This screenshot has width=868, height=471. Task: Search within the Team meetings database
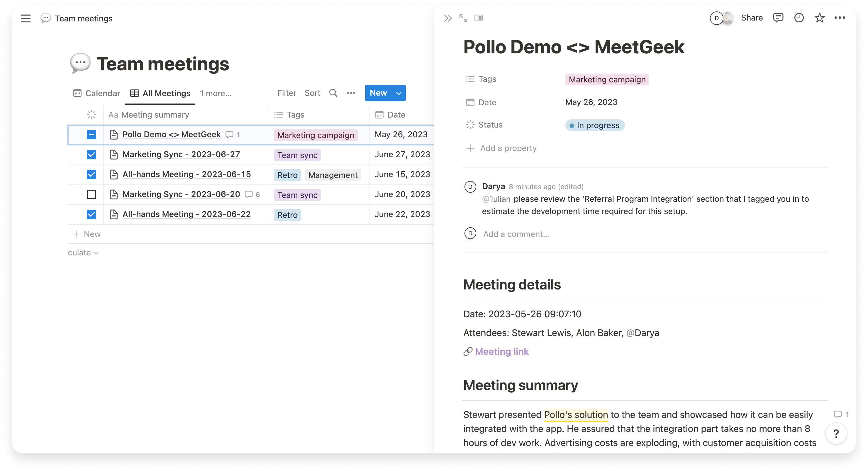tap(333, 93)
